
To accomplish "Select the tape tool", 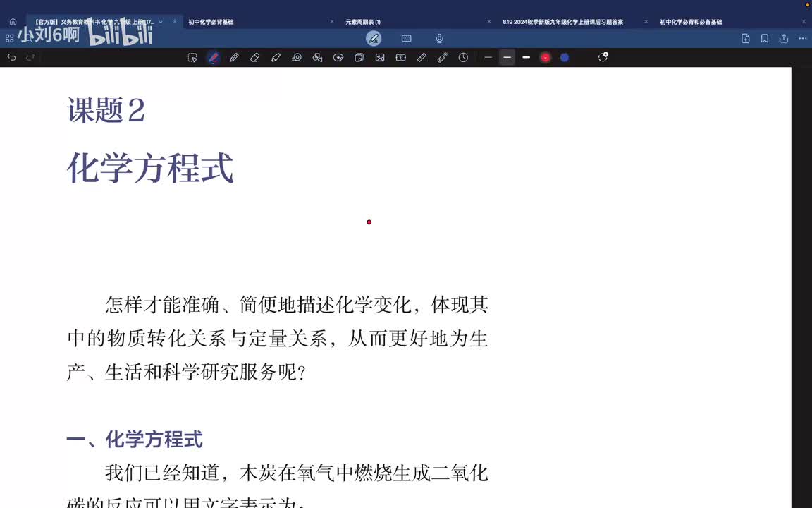I will (x=297, y=58).
